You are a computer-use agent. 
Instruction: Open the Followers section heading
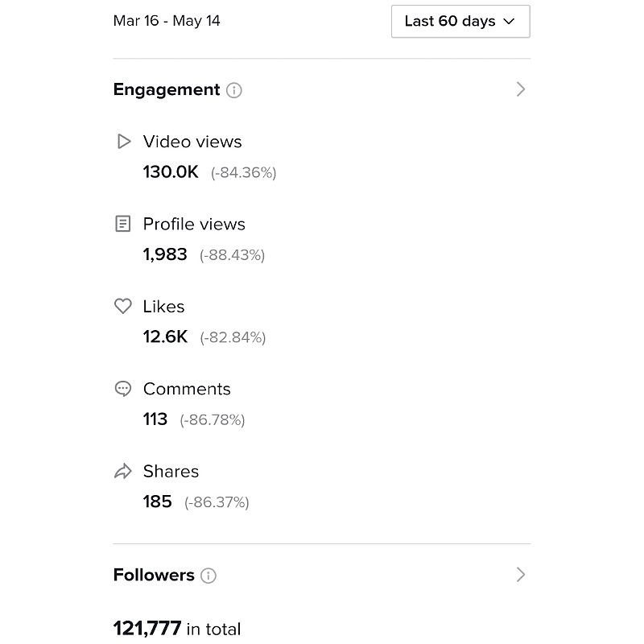click(154, 575)
